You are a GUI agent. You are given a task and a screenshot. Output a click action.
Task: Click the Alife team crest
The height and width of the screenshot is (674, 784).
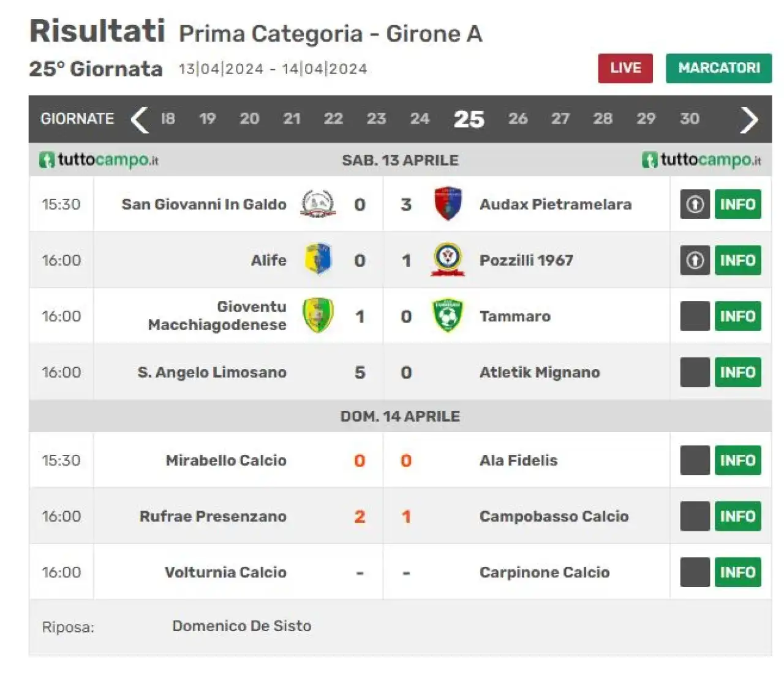318,260
